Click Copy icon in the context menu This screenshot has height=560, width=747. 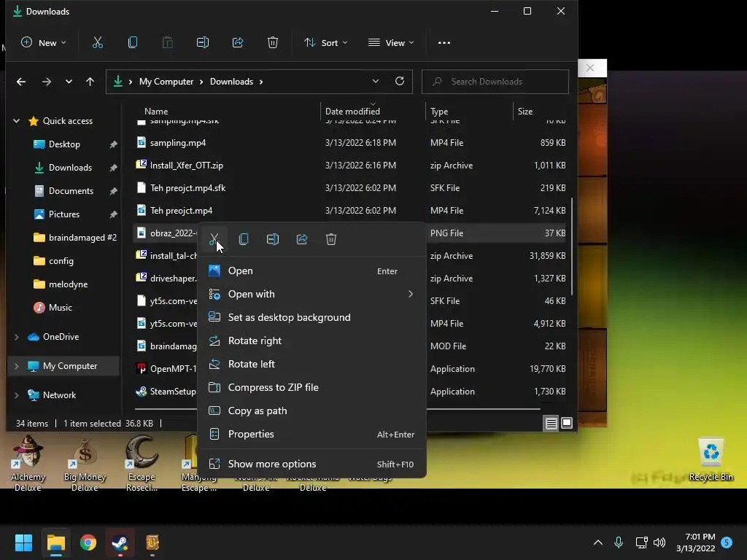point(244,239)
